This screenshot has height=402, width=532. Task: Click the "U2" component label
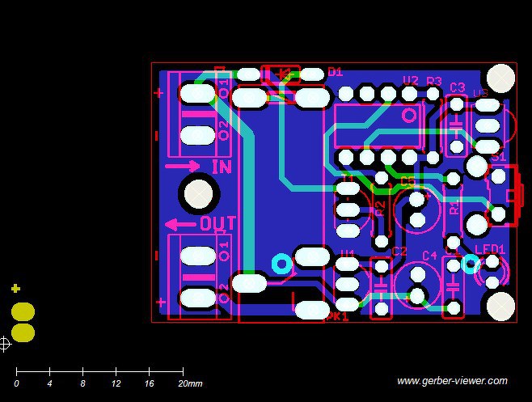pos(411,80)
